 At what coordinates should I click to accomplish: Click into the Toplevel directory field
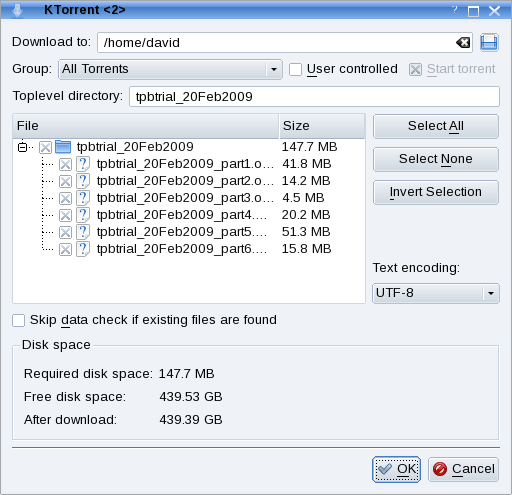pyautogui.click(x=314, y=97)
